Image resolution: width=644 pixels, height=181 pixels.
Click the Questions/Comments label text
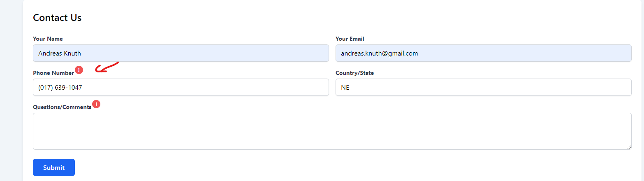point(62,107)
